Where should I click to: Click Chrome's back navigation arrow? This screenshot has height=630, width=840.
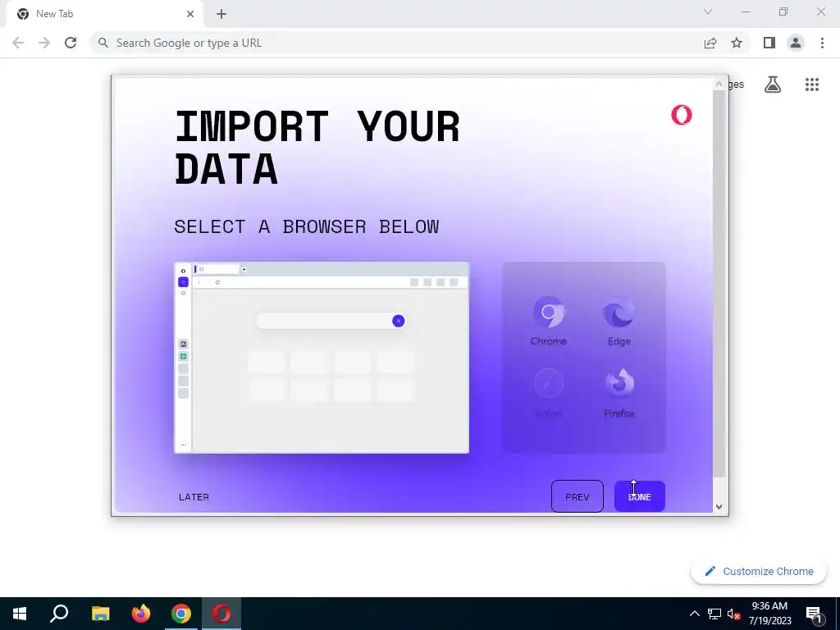tap(18, 43)
